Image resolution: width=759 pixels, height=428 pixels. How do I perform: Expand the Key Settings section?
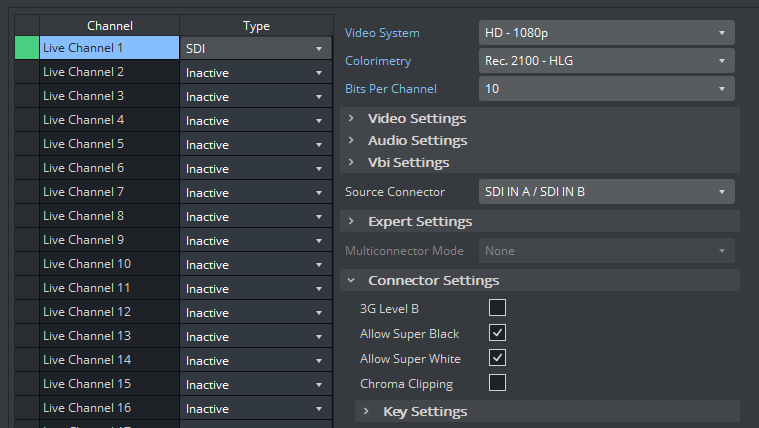(425, 411)
